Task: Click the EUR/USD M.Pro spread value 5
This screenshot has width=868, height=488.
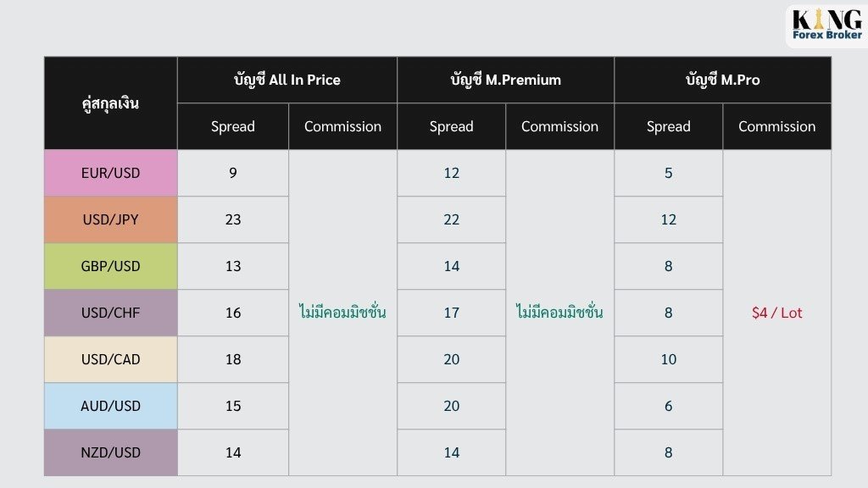Action: (x=669, y=173)
